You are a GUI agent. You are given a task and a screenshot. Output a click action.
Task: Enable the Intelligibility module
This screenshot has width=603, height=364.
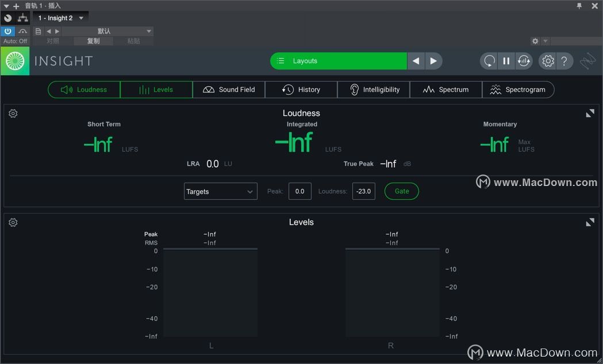(374, 90)
